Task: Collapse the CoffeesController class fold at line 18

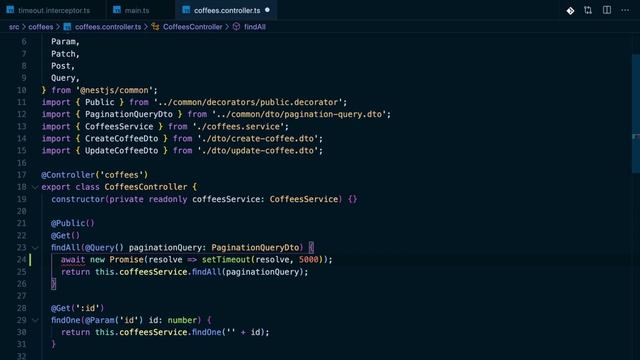Action: pos(35,187)
